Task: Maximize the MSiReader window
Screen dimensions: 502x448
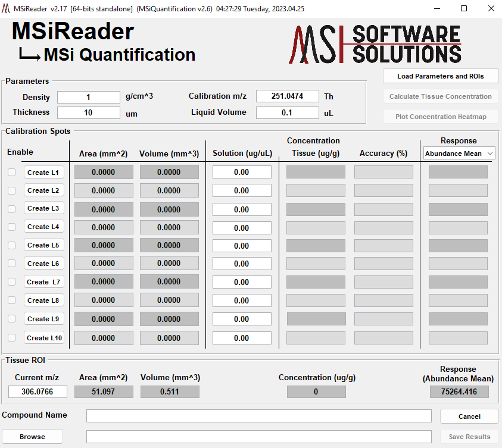Action: pyautogui.click(x=463, y=9)
